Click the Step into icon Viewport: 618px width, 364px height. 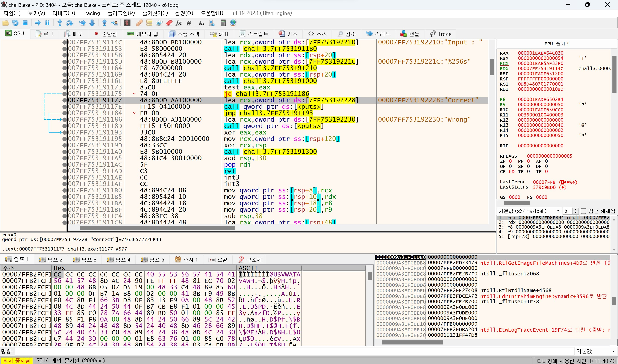pos(60,23)
